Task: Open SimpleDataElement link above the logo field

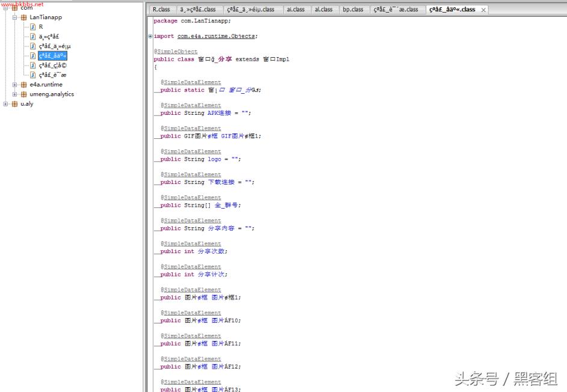Action: (x=192, y=152)
